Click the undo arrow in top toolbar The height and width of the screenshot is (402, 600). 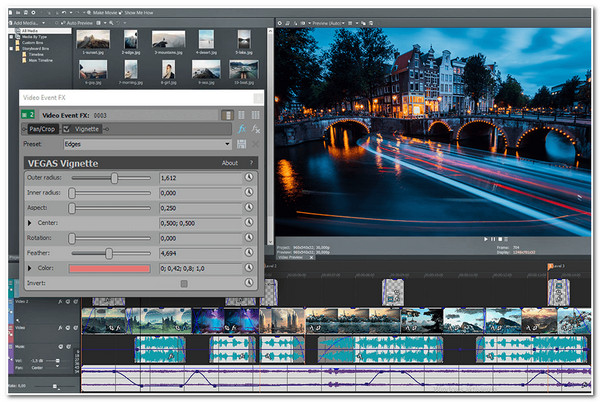(64, 13)
